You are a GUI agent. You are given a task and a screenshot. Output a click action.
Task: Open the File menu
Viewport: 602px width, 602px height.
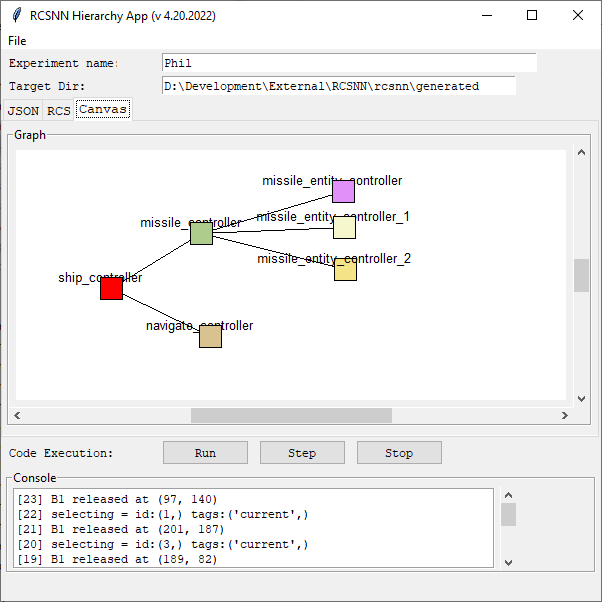[17, 41]
